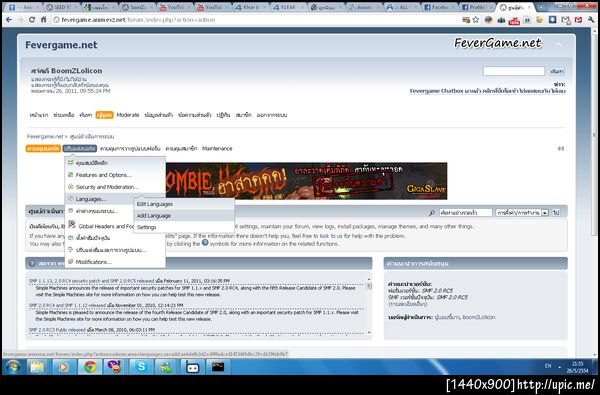This screenshot has height=395, width=600.
Task: Click the Moderate main menu item
Action: tap(128, 115)
